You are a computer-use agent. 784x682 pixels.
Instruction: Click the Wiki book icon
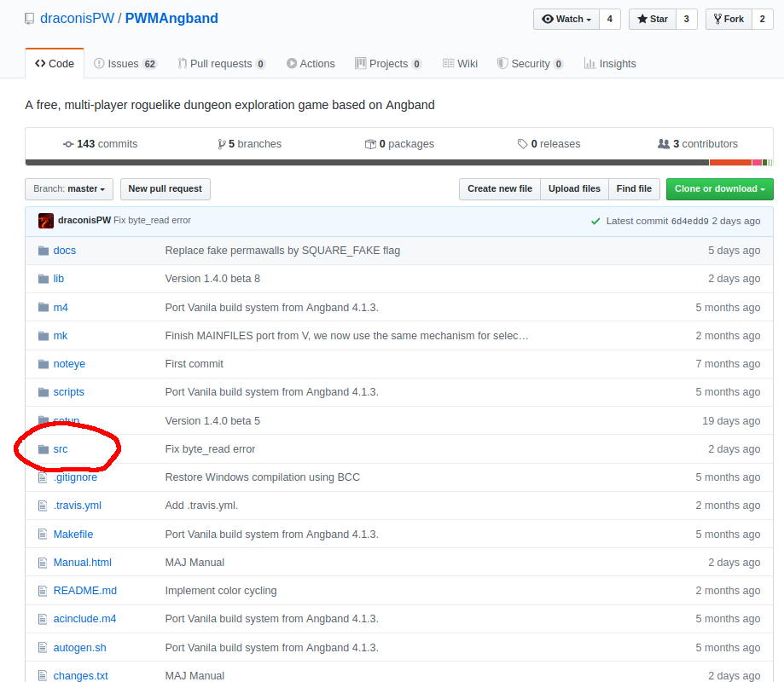[448, 63]
